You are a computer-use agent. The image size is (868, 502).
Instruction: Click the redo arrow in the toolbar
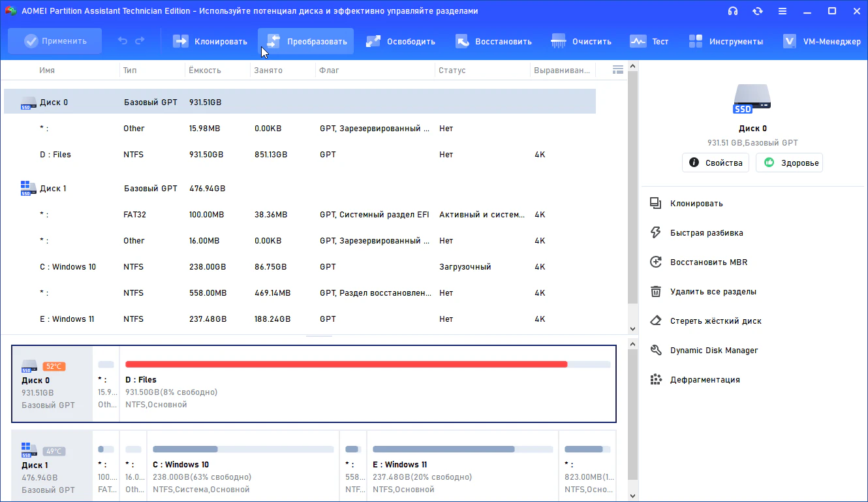(x=140, y=41)
